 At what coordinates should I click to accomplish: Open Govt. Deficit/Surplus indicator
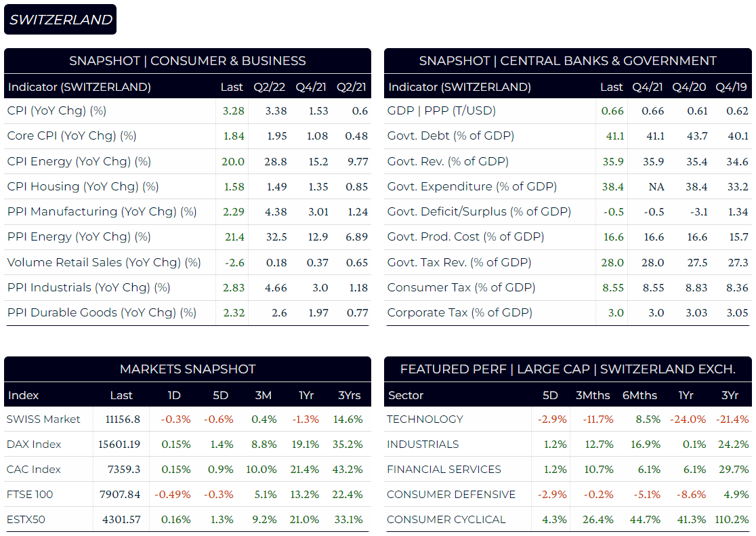pos(479,212)
